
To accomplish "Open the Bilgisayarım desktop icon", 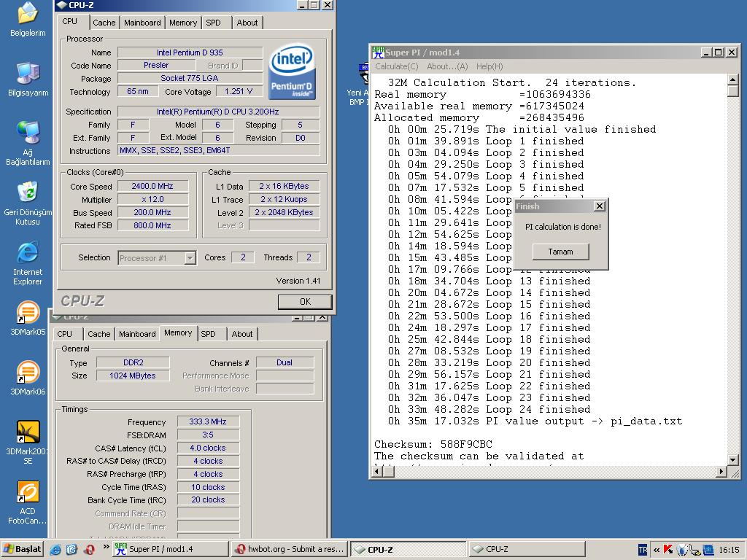I will click(x=28, y=79).
